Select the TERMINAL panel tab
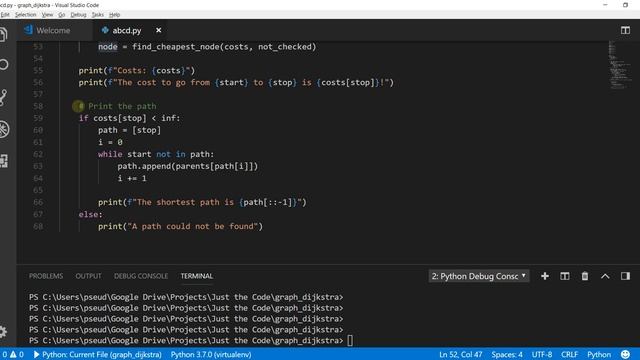The image size is (640, 360). (197, 276)
